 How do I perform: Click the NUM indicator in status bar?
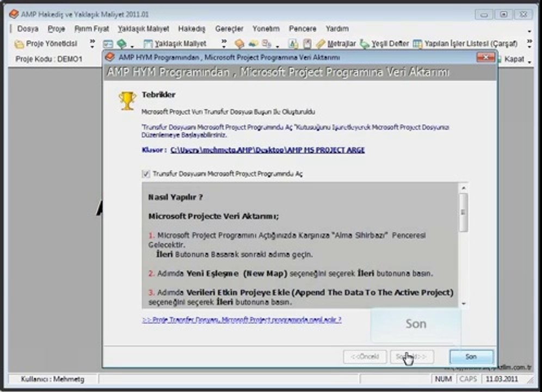coord(444,379)
